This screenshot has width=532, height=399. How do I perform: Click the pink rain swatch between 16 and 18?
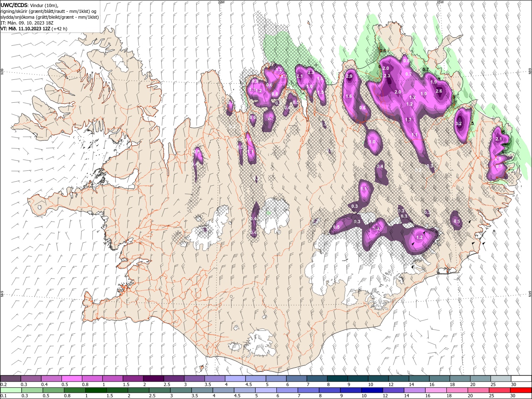(x=436, y=390)
